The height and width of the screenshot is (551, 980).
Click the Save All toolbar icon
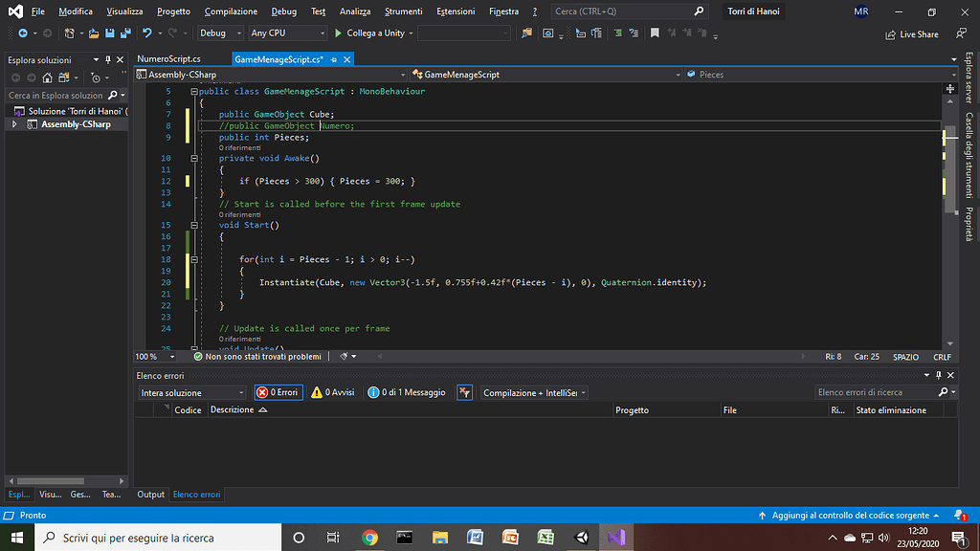click(125, 33)
